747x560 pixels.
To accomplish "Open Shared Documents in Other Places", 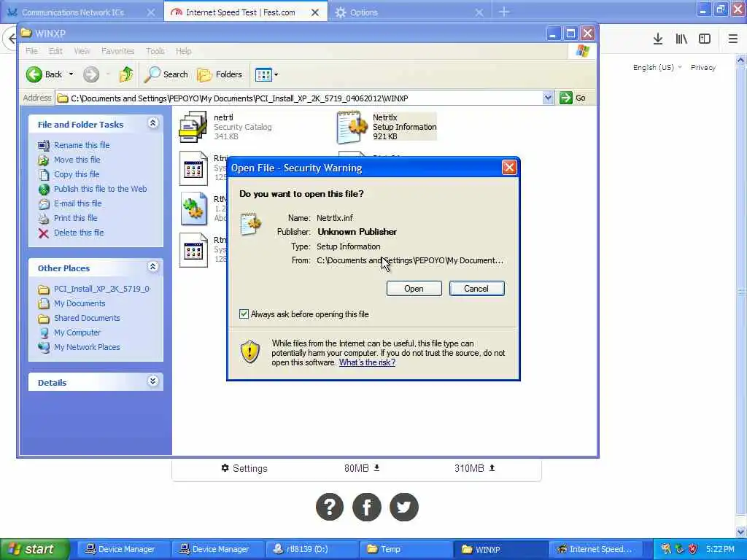I will 87,318.
